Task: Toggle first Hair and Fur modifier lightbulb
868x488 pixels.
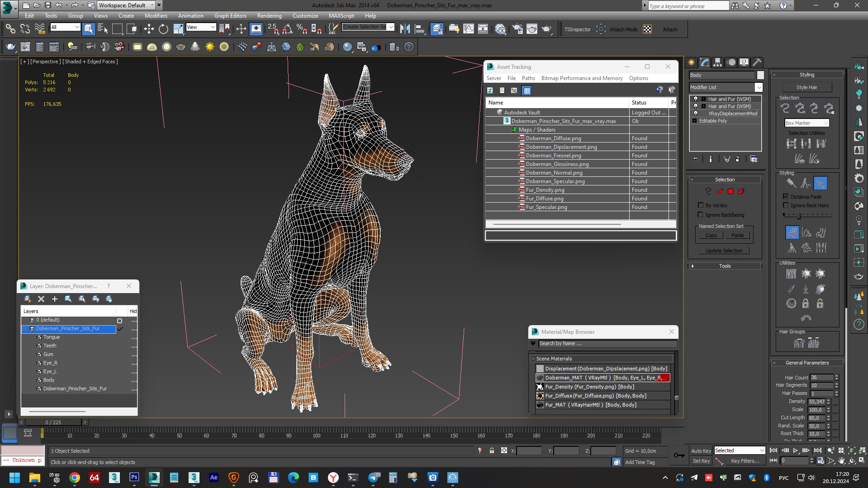Action: 696,99
